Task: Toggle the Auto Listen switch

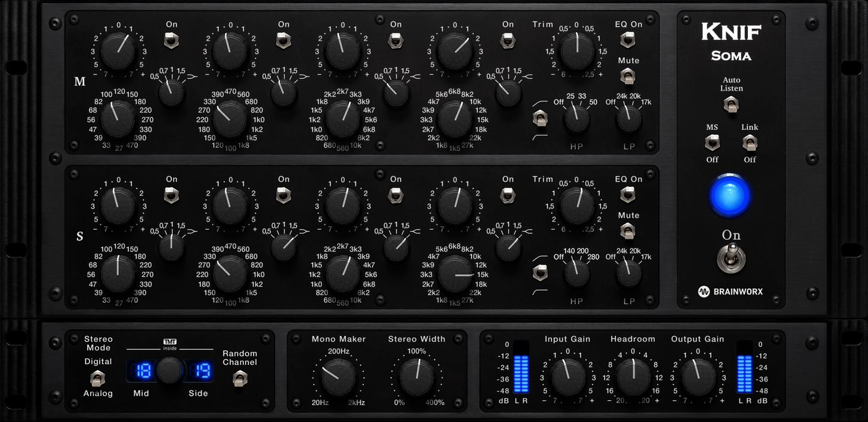Action: [731, 105]
